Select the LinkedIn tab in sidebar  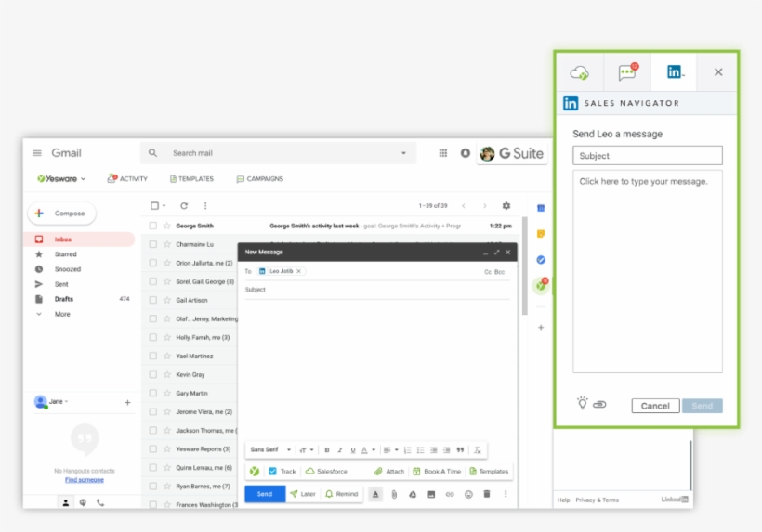[x=675, y=71]
